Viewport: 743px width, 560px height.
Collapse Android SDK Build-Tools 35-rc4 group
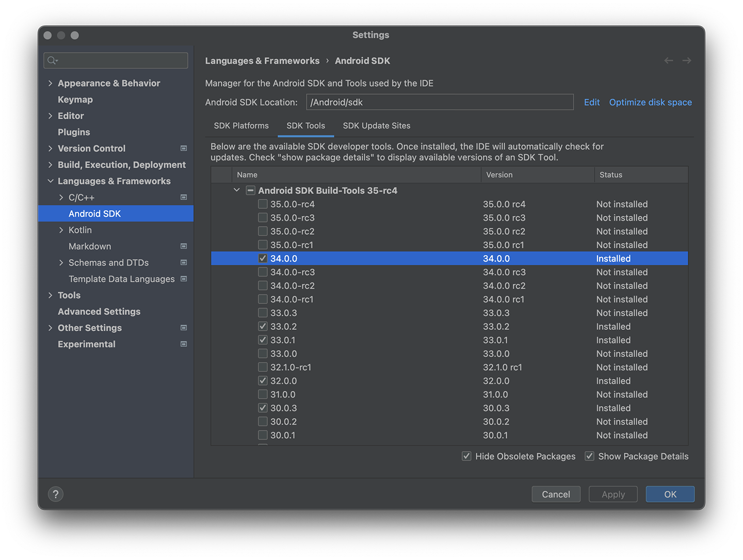tap(237, 190)
